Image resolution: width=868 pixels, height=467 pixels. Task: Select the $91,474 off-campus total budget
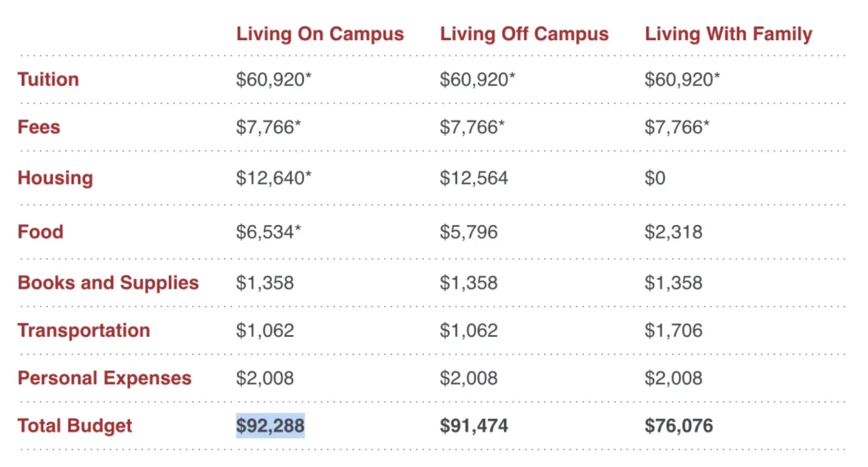tap(474, 426)
